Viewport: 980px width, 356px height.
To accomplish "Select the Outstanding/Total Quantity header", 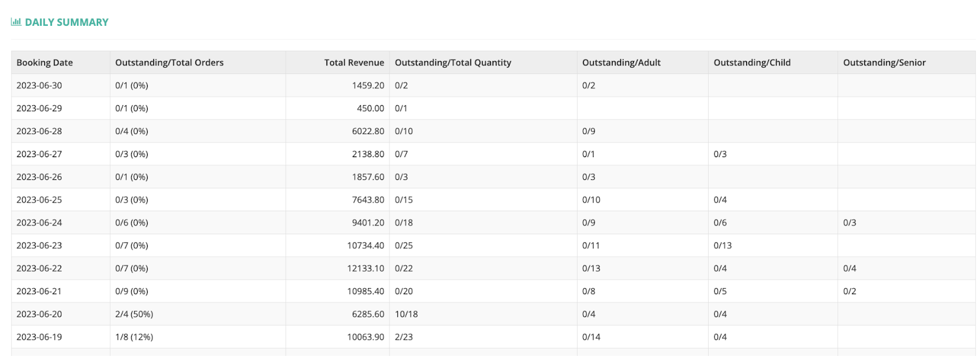I will click(453, 62).
